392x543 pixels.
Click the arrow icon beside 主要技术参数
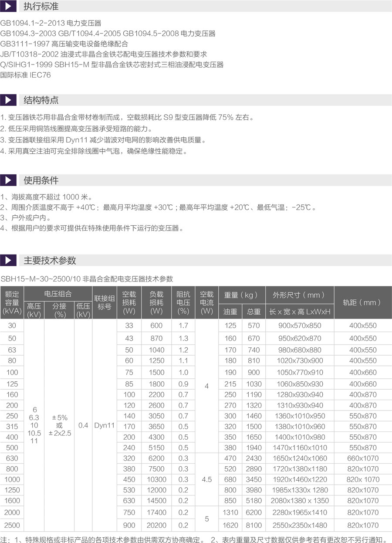point(8,260)
